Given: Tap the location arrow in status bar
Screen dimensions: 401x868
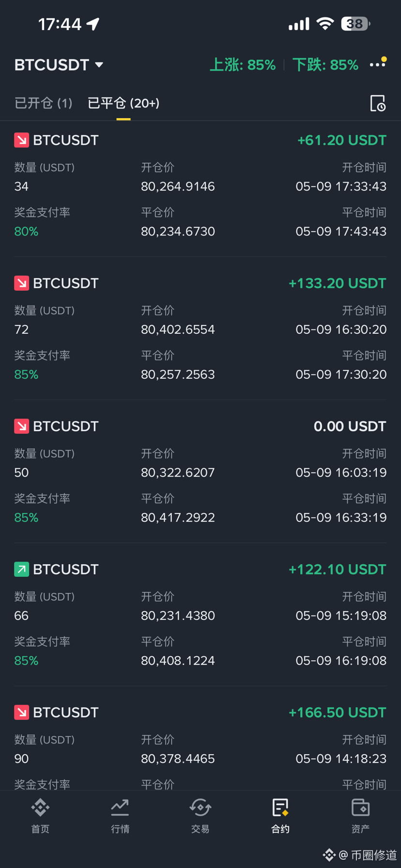Looking at the screenshot, I should 93,24.
